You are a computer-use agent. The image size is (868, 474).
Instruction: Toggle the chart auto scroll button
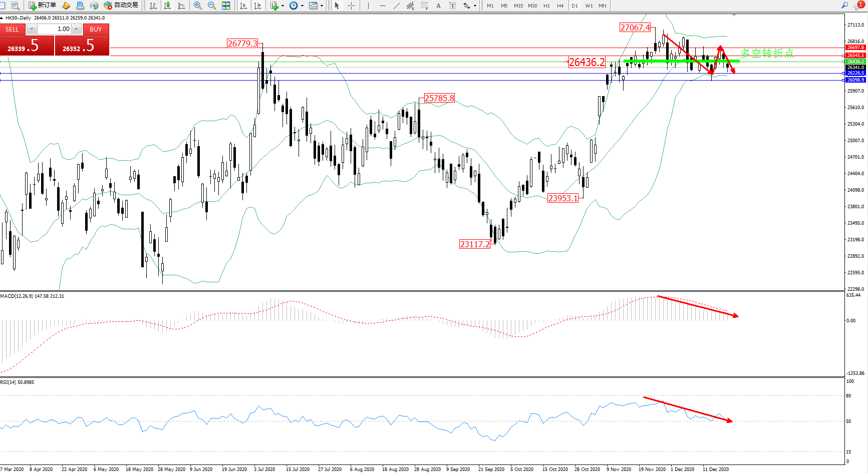[x=243, y=6]
